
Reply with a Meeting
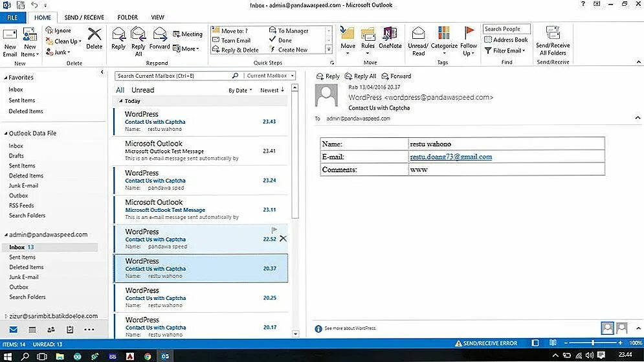[188, 34]
